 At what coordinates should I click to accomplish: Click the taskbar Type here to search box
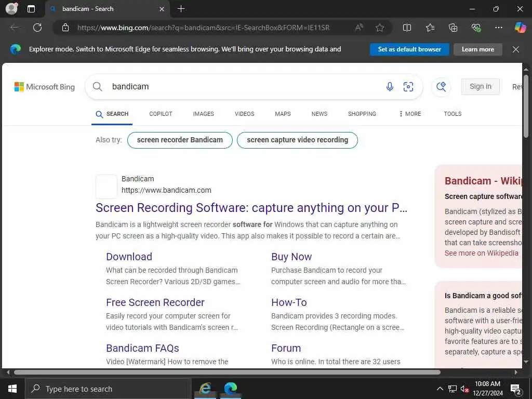108,389
